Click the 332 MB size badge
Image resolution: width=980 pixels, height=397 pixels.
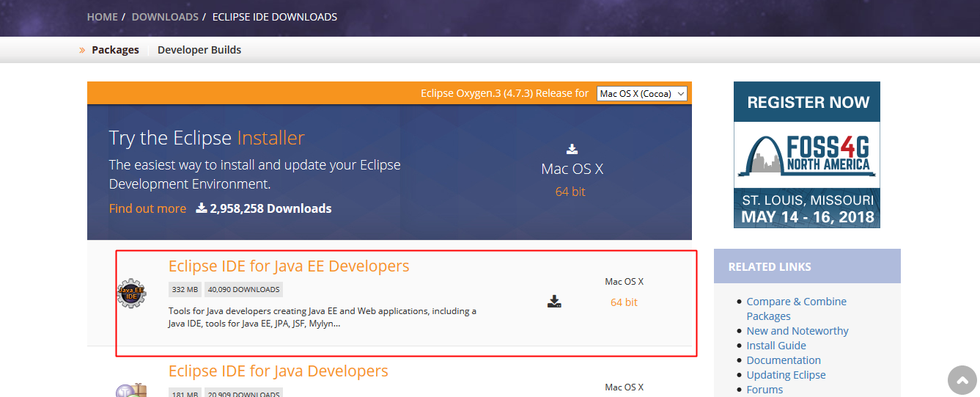click(x=185, y=289)
